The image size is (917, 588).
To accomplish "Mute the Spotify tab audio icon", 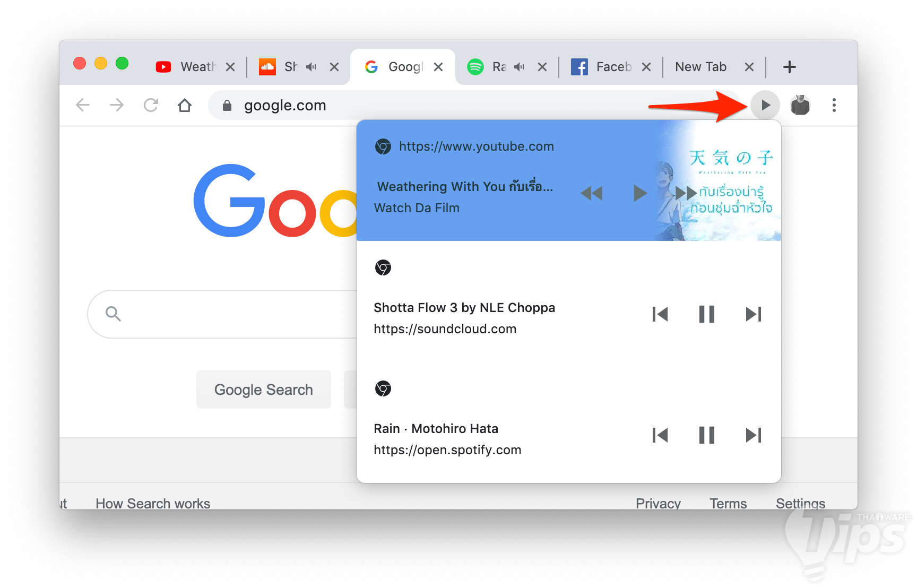I will point(519,67).
